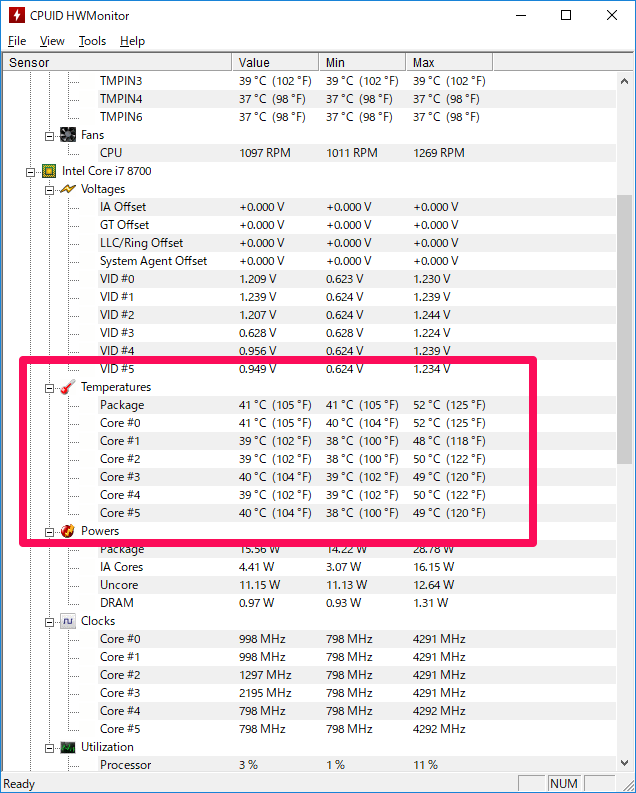
Task: Open the Tools menu
Action: [93, 41]
